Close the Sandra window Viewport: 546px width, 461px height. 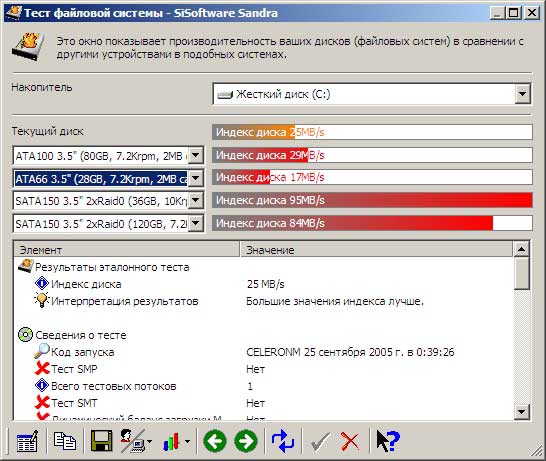[x=532, y=13]
